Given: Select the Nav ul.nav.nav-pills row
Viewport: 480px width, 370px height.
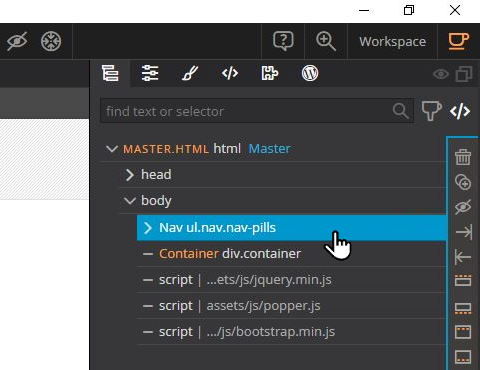Looking at the screenshot, I should click(x=292, y=228).
